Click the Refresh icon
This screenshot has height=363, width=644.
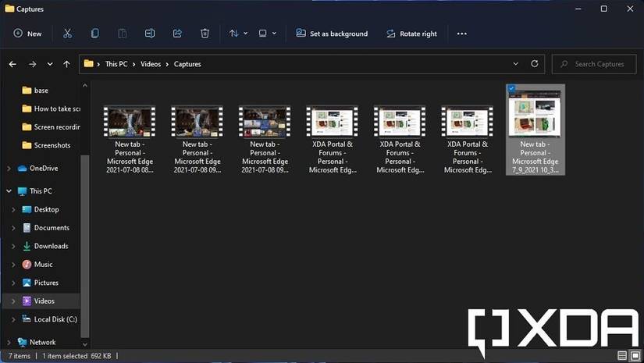[x=535, y=64]
